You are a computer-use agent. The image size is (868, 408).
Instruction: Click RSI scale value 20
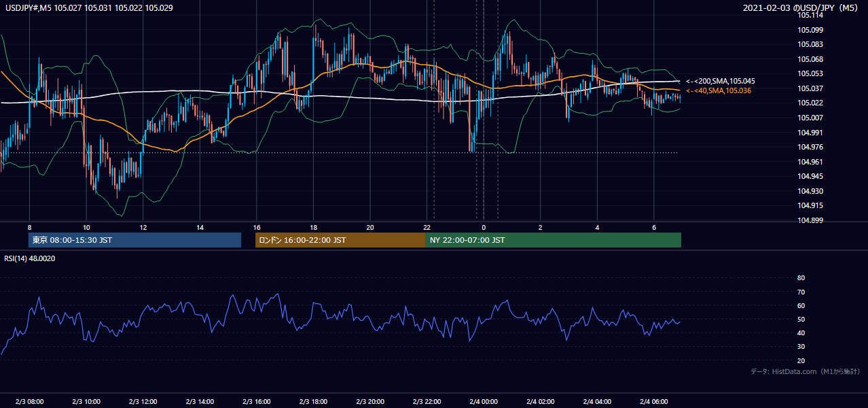(801, 360)
